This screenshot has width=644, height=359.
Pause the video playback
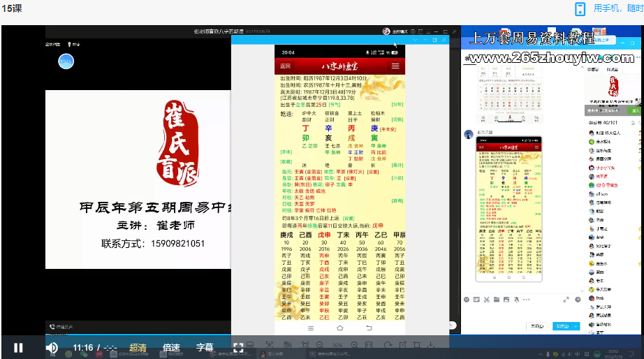click(x=18, y=347)
